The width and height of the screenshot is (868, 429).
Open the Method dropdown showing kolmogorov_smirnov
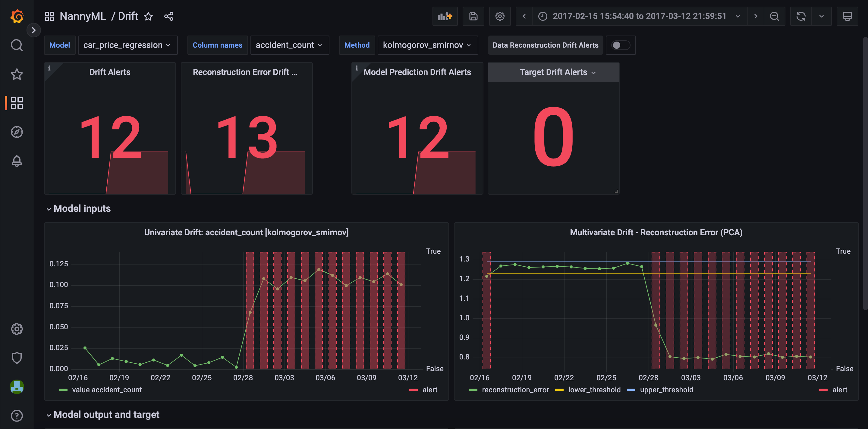[427, 45]
